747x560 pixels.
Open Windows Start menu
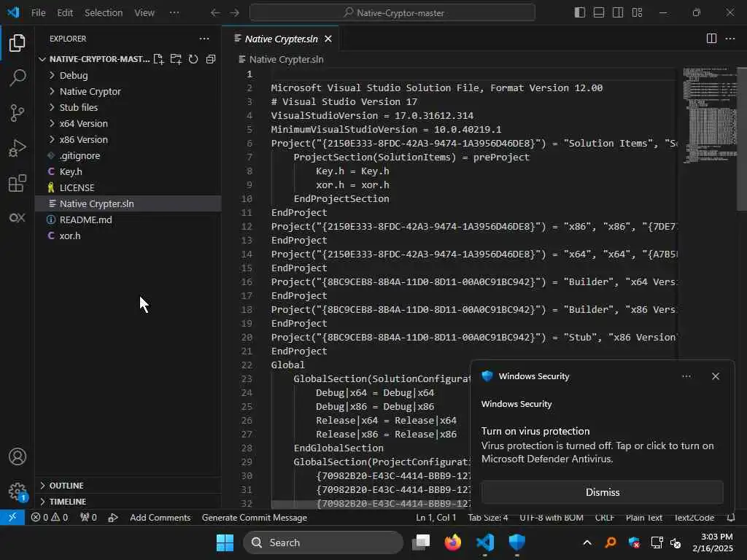pyautogui.click(x=225, y=542)
